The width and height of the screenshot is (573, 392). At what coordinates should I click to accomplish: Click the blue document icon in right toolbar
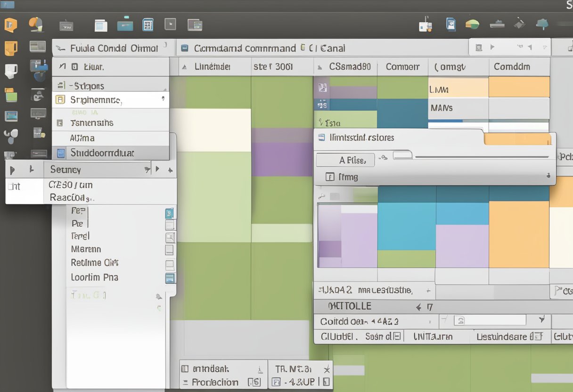(451, 24)
